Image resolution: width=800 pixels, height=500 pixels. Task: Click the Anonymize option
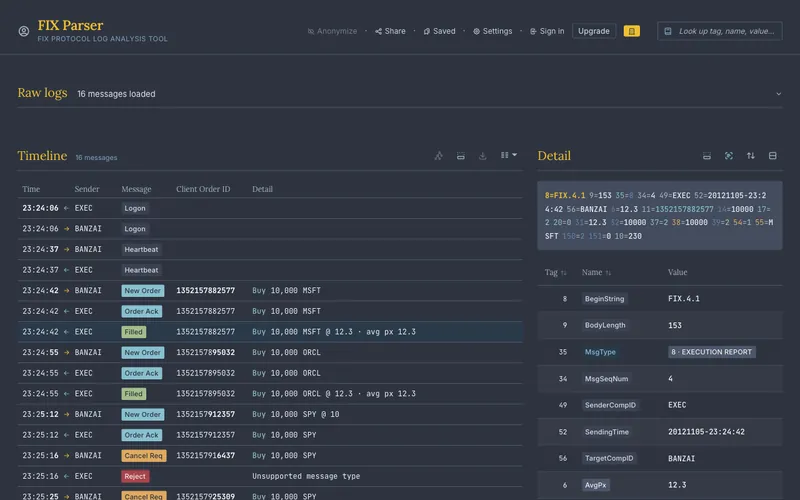coord(332,31)
